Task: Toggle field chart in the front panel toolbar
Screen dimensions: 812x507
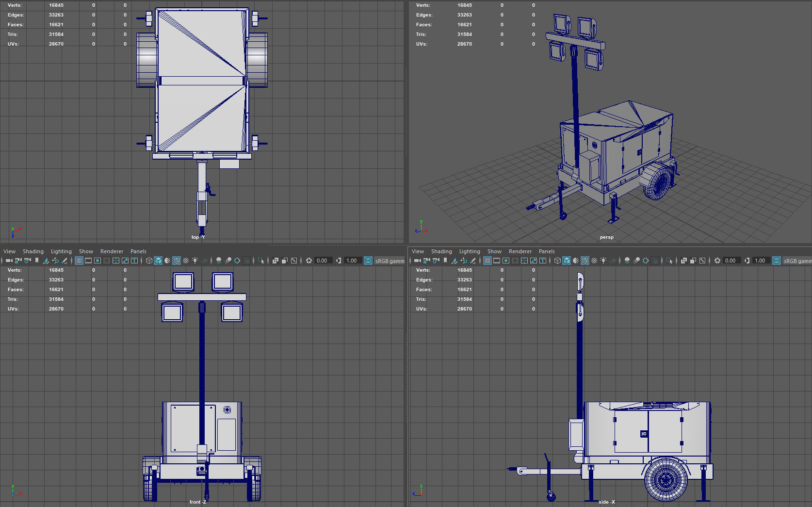Action: [116, 261]
